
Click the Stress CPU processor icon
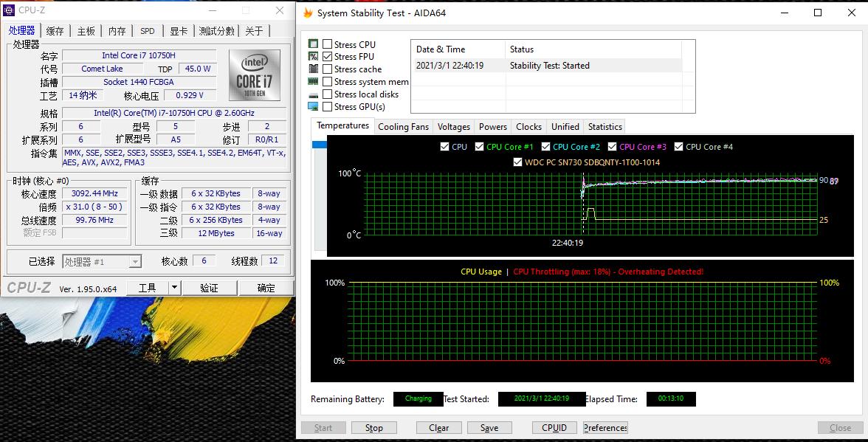click(313, 44)
